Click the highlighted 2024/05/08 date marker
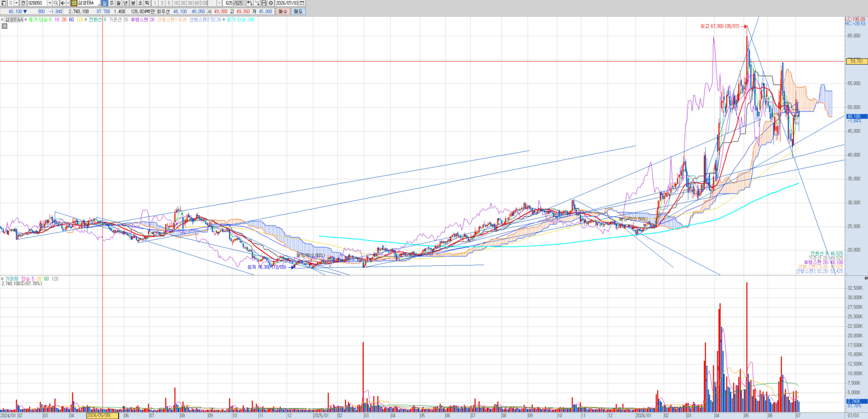This screenshot has width=868, height=419. [102, 416]
